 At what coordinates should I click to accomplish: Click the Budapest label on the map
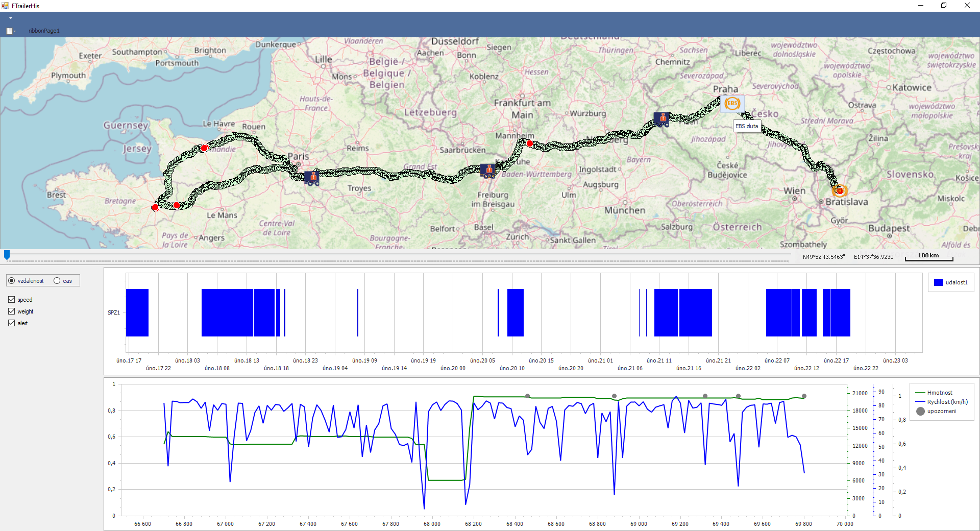pyautogui.click(x=889, y=228)
